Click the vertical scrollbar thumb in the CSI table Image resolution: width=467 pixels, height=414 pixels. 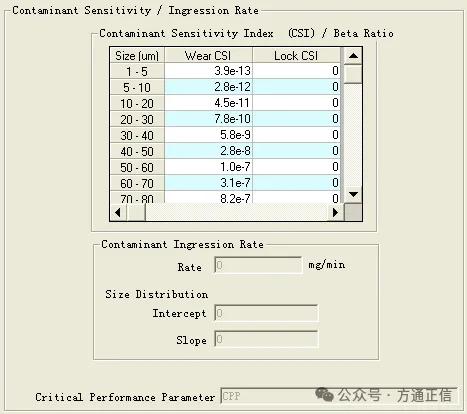point(353,73)
